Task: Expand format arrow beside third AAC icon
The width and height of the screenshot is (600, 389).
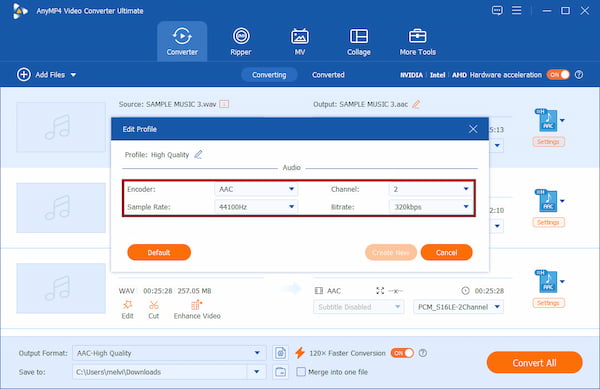Action: tap(562, 282)
